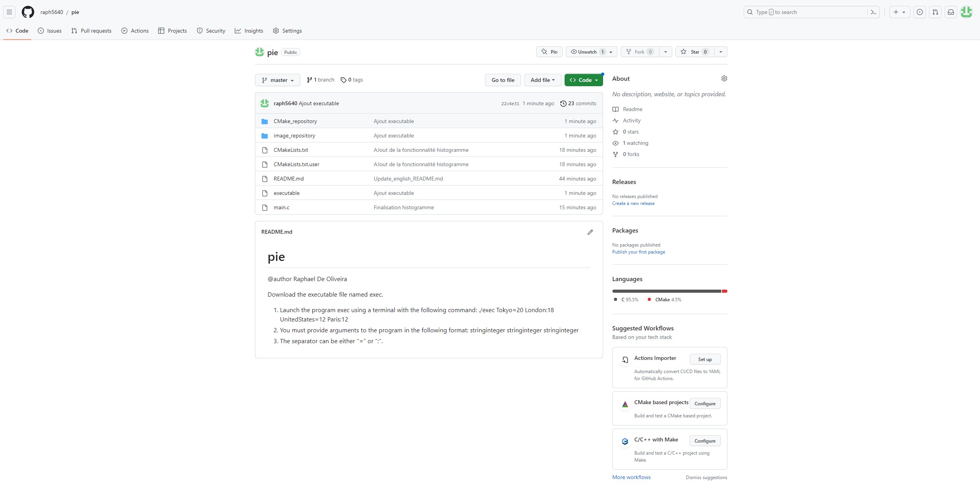Open the issues icon in header

pos(919,12)
